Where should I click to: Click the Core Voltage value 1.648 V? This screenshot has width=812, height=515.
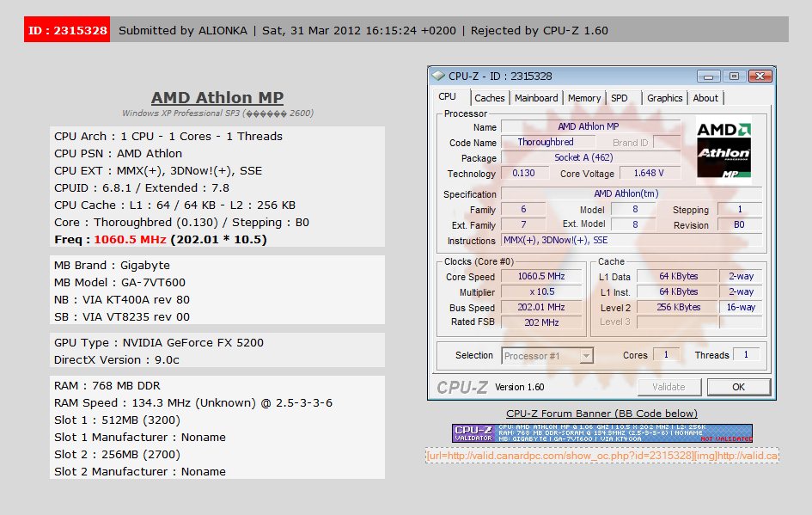click(x=650, y=173)
